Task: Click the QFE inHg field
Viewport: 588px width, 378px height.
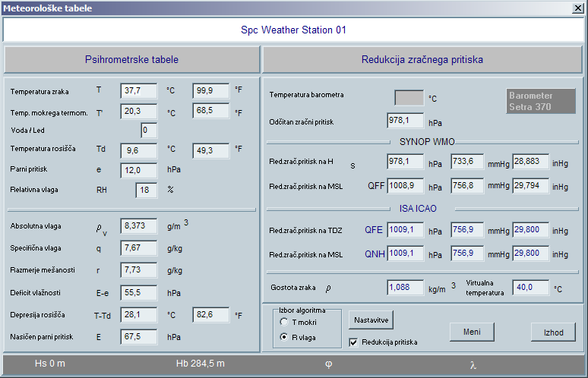Action: 530,230
